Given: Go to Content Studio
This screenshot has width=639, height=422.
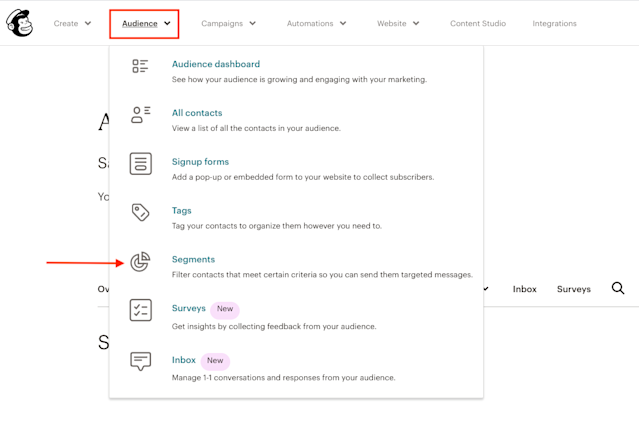Looking at the screenshot, I should click(478, 24).
